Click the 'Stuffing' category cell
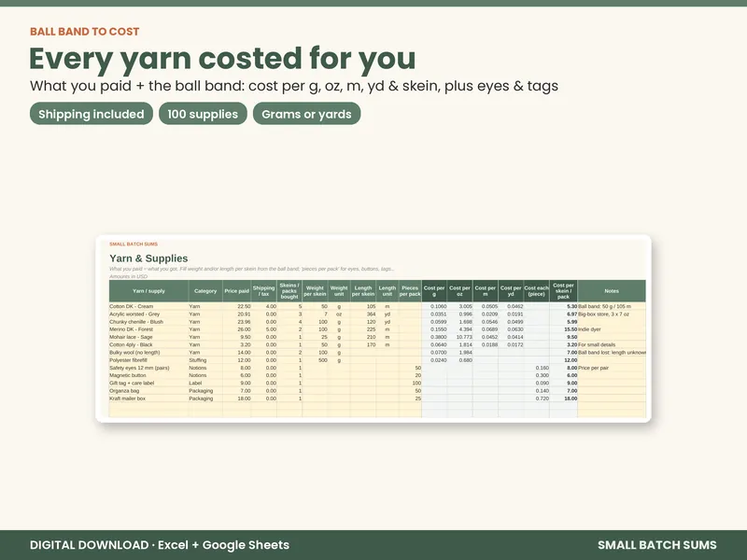The width and height of the screenshot is (747, 560). 205,360
